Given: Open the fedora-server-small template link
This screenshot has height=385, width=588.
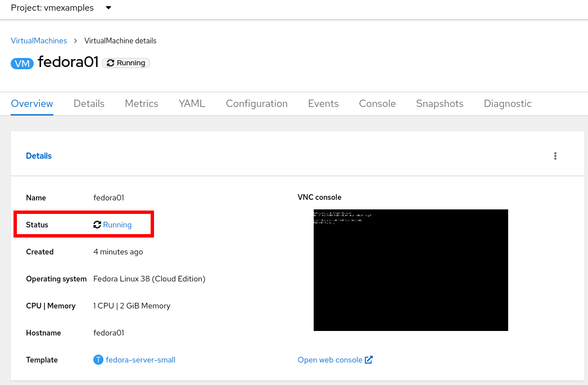Looking at the screenshot, I should pyautogui.click(x=140, y=360).
